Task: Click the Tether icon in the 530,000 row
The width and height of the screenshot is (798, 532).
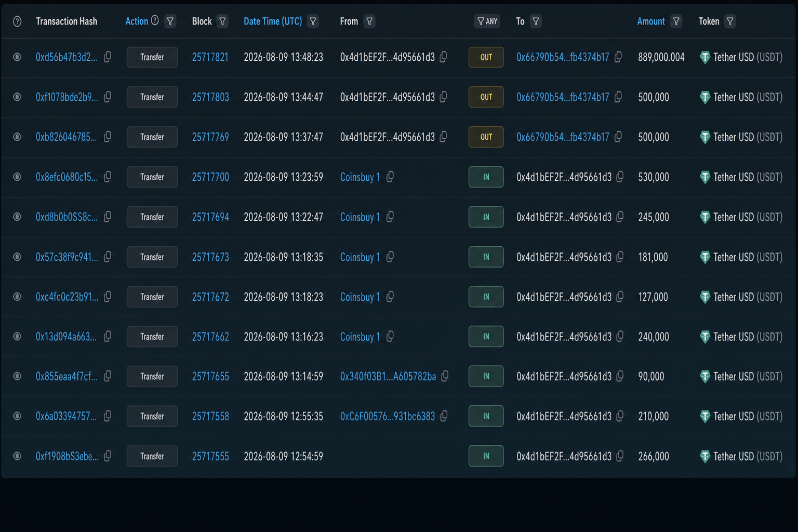Action: 704,177
